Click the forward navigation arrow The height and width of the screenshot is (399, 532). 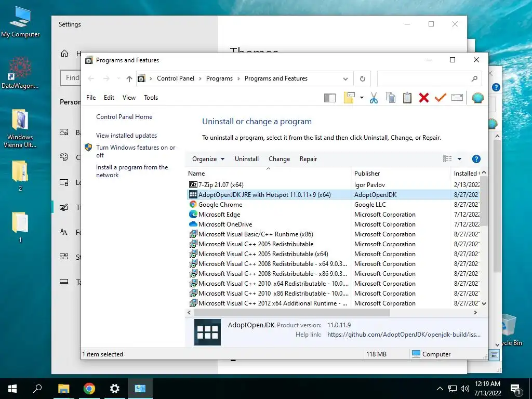[x=106, y=79]
